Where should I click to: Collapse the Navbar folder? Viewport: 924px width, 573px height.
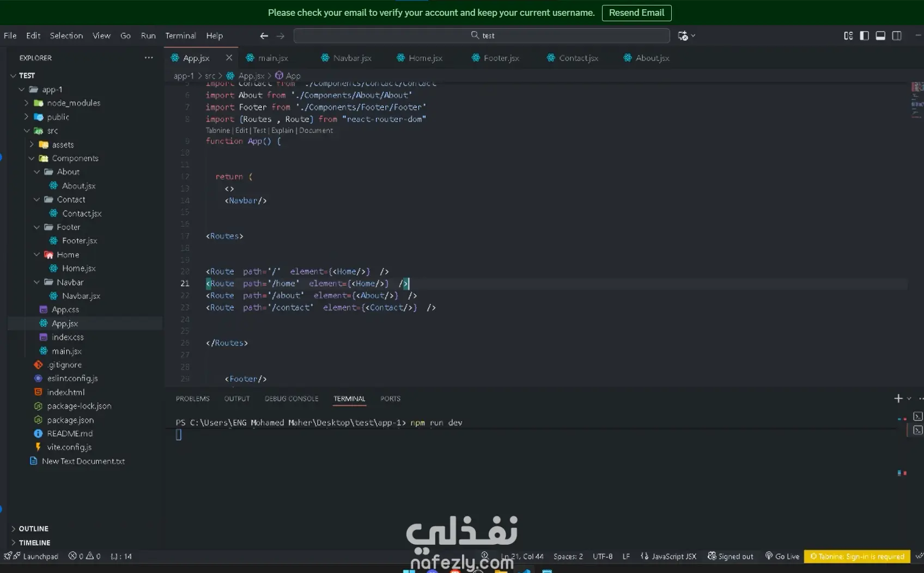click(x=37, y=282)
